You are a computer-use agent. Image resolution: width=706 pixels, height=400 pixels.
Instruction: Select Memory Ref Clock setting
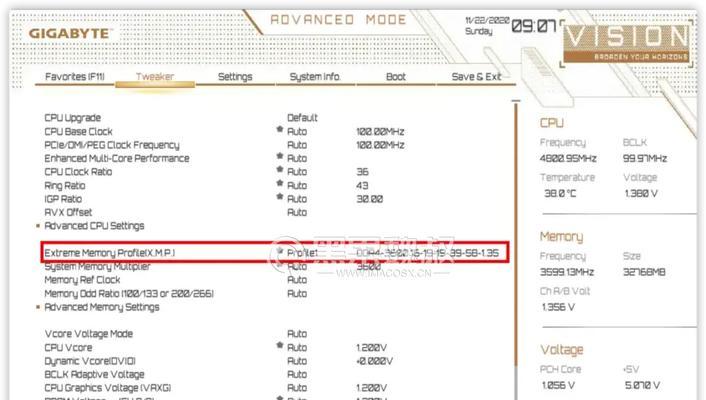coord(82,280)
